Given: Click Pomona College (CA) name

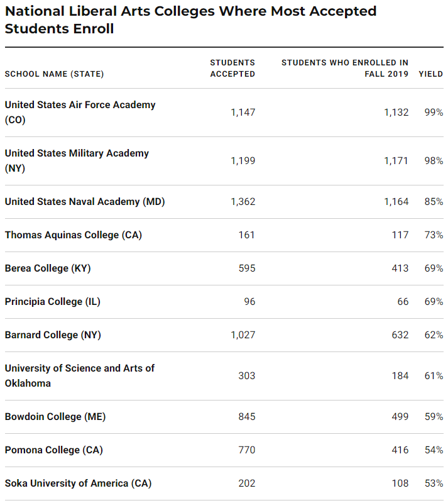Looking at the screenshot, I should 53,450.
